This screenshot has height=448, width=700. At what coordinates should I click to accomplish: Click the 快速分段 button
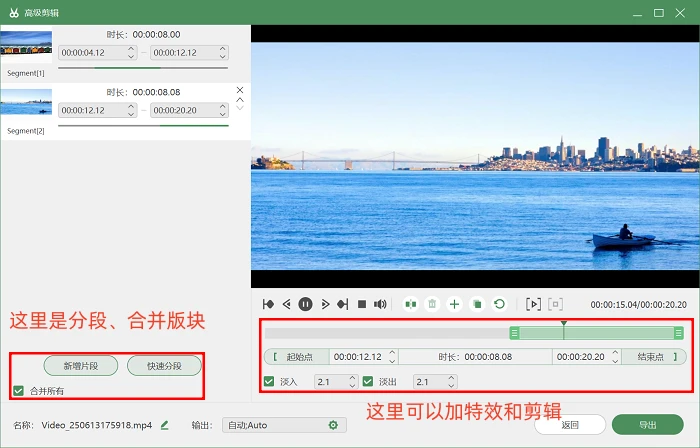[164, 366]
